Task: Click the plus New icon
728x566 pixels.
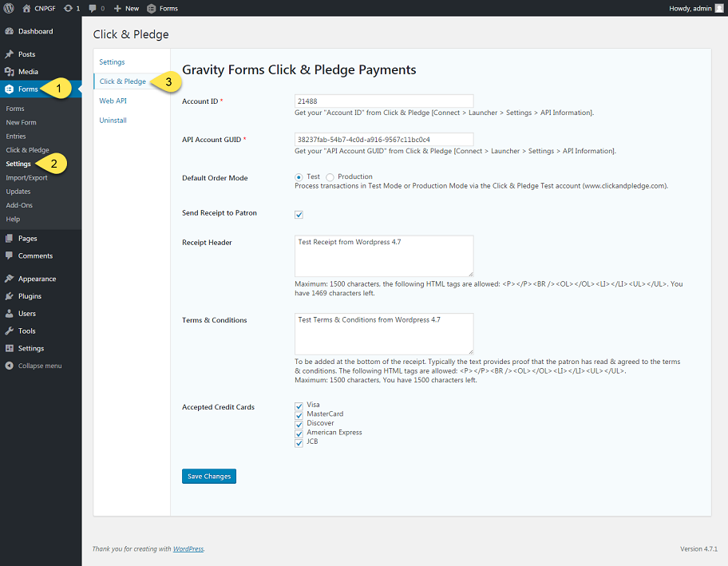Action: 117,8
